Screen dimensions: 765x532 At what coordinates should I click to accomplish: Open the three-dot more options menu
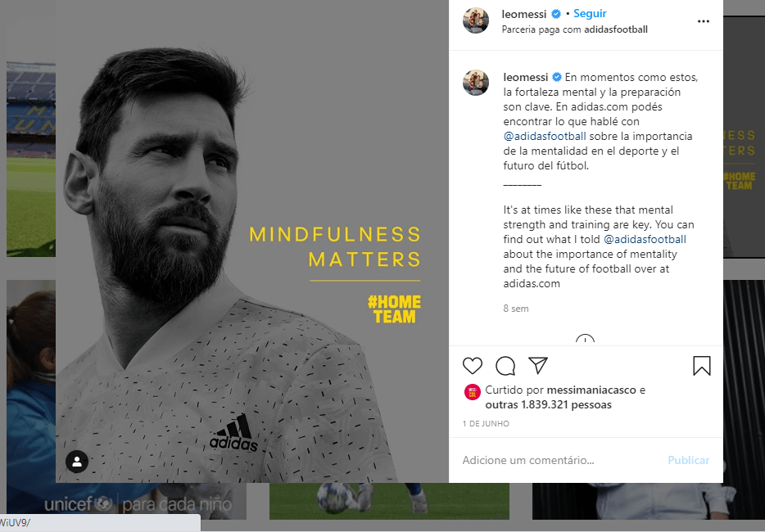[703, 21]
